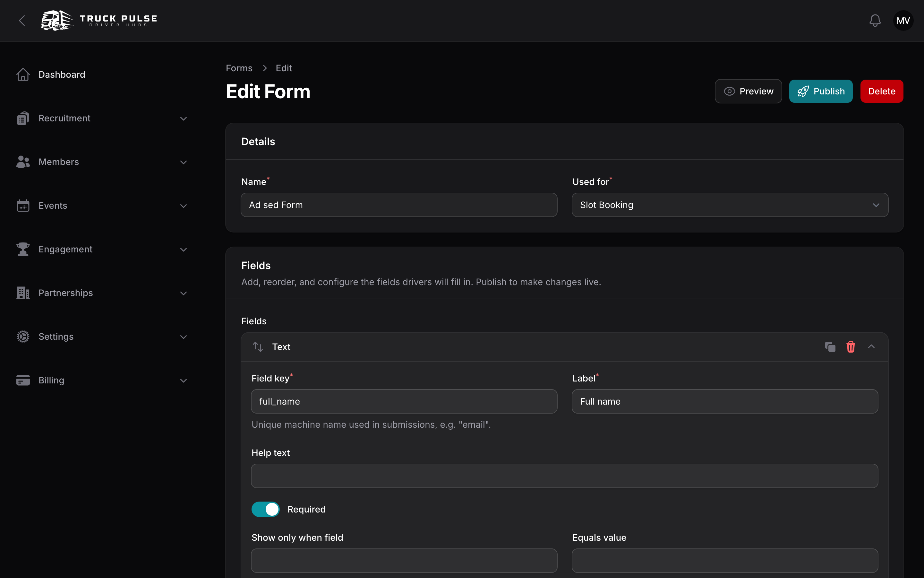Go to Dashboard in sidebar
The image size is (924, 578).
tap(62, 74)
